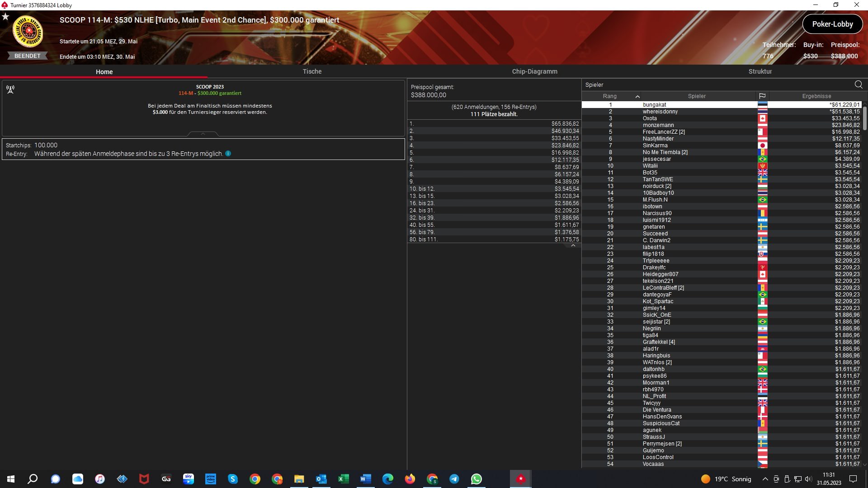The image size is (868, 488).
Task: Select the Home tab
Action: coord(104,71)
